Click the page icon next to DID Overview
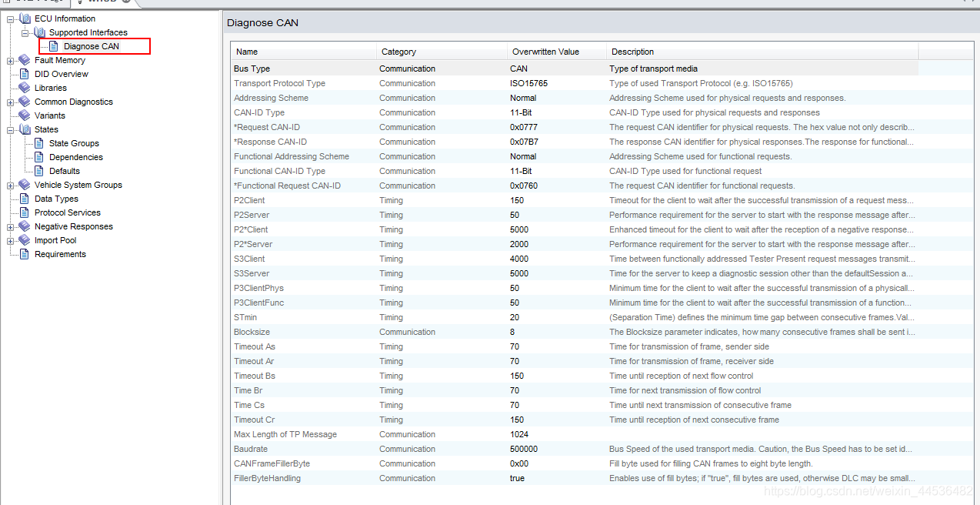The height and width of the screenshot is (505, 980). 24,74
